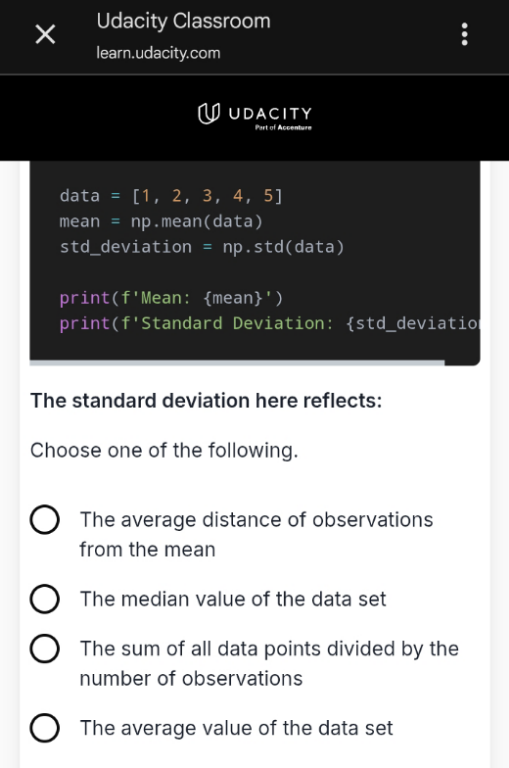Select radio for average distance from mean
The height and width of the screenshot is (768, 509).
[x=45, y=519]
